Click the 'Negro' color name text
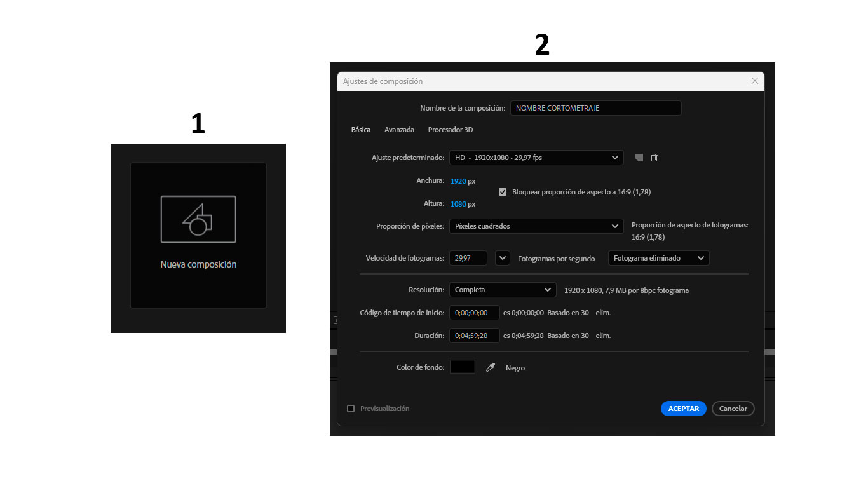 515,368
